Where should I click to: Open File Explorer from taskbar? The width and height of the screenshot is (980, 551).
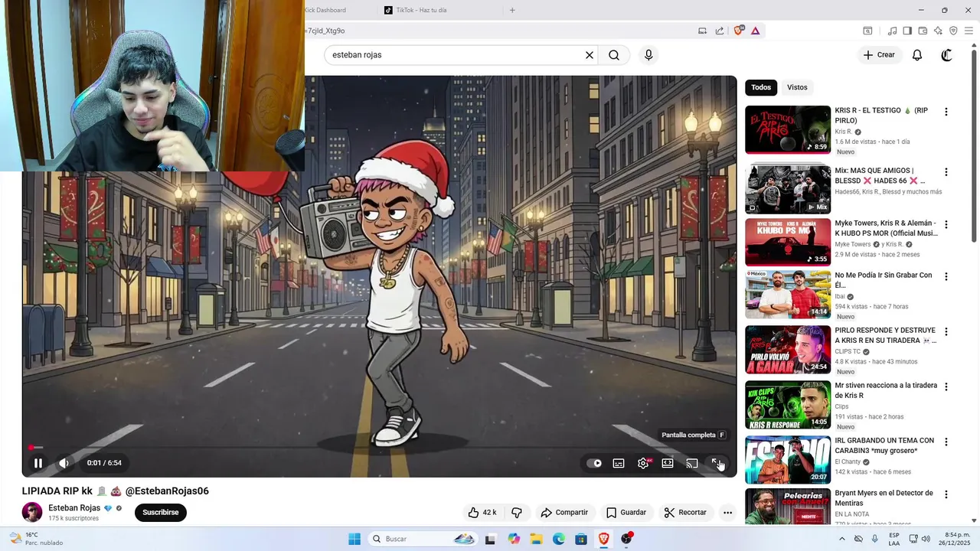pos(536,540)
